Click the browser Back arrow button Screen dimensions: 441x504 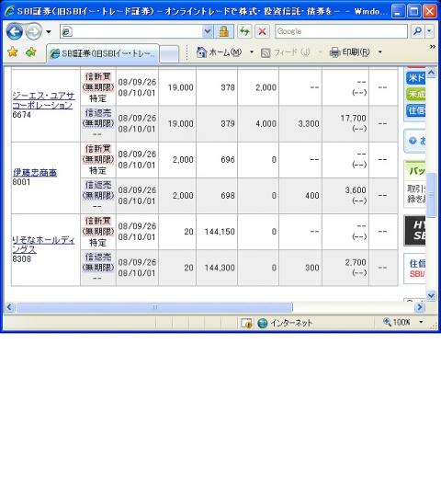coord(15,31)
